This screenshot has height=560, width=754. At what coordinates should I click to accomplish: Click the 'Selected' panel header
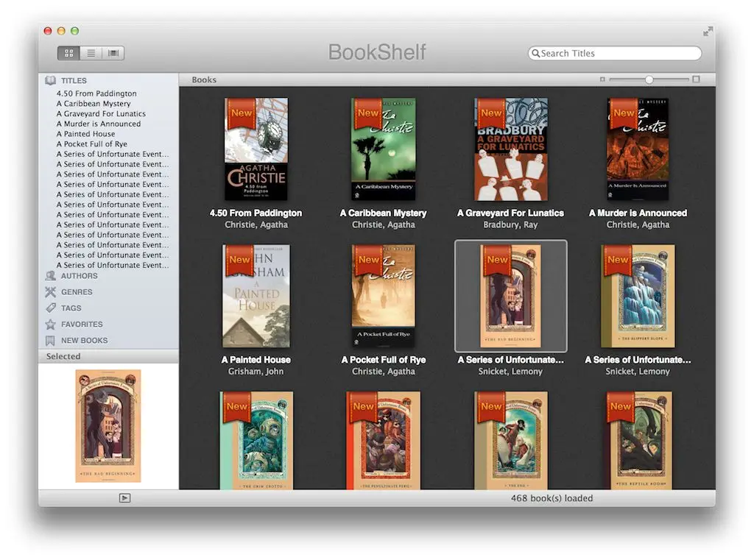click(63, 356)
